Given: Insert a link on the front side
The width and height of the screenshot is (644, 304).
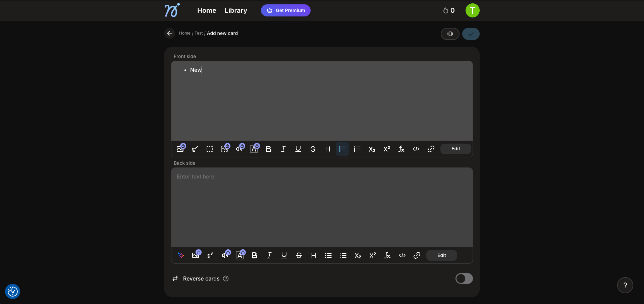Looking at the screenshot, I should tap(431, 149).
